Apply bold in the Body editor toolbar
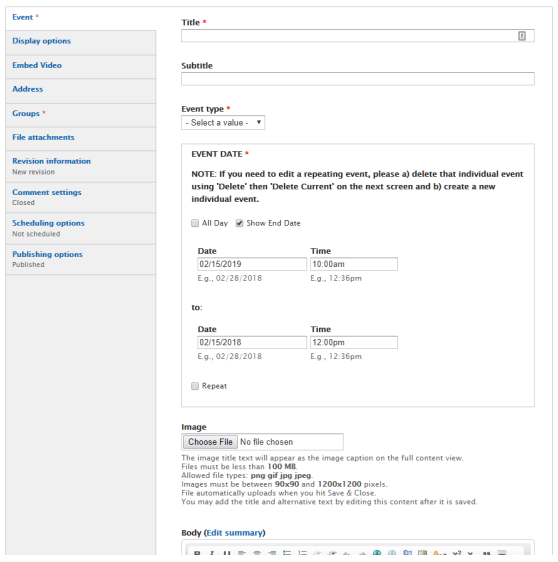Screen dimensions: 558x562 (197, 553)
